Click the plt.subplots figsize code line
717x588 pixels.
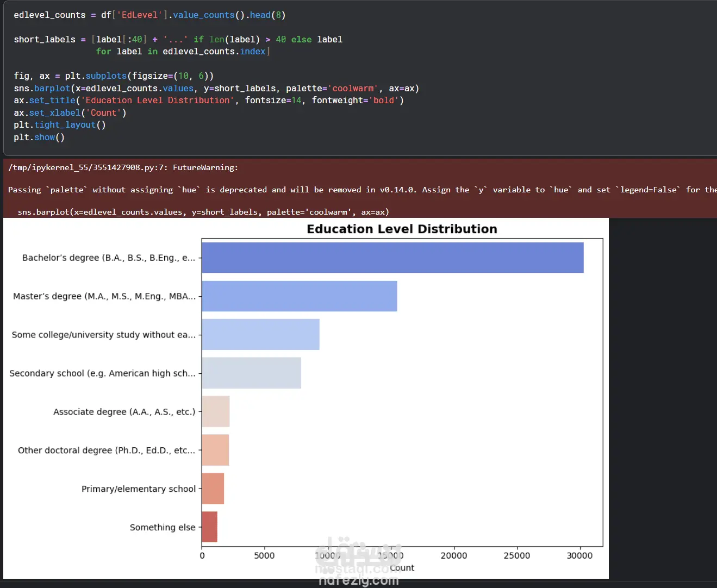(x=114, y=76)
